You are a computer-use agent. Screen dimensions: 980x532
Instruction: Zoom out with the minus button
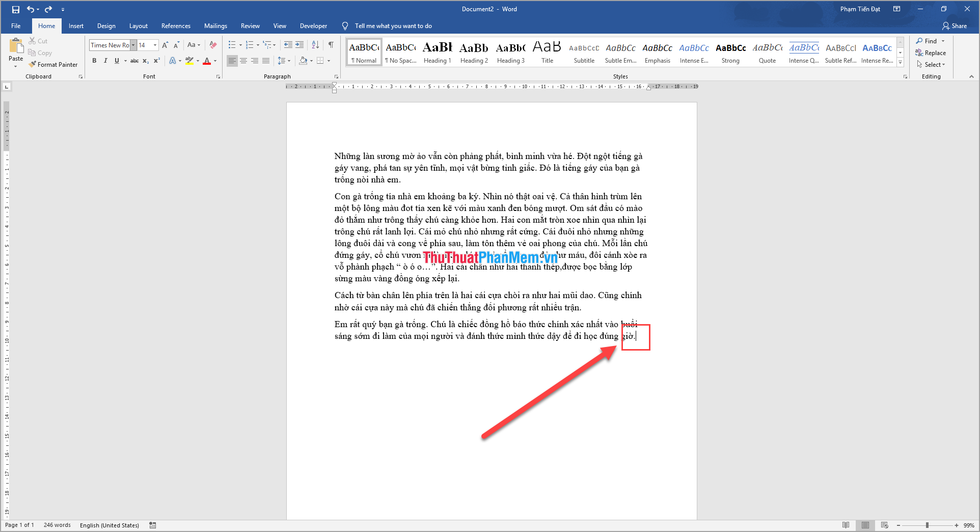click(x=899, y=525)
